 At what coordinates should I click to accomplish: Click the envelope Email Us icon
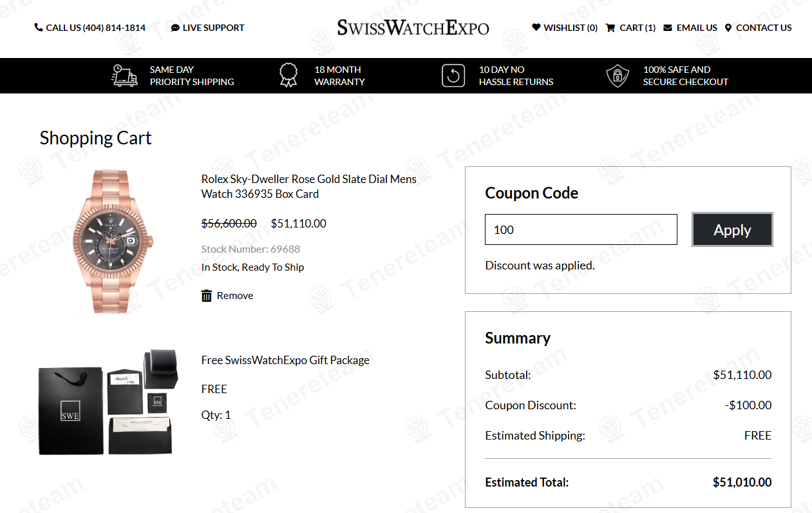click(x=668, y=28)
